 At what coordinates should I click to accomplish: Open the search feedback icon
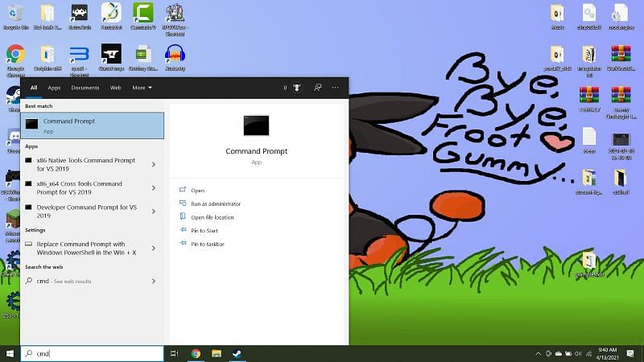pyautogui.click(x=317, y=88)
